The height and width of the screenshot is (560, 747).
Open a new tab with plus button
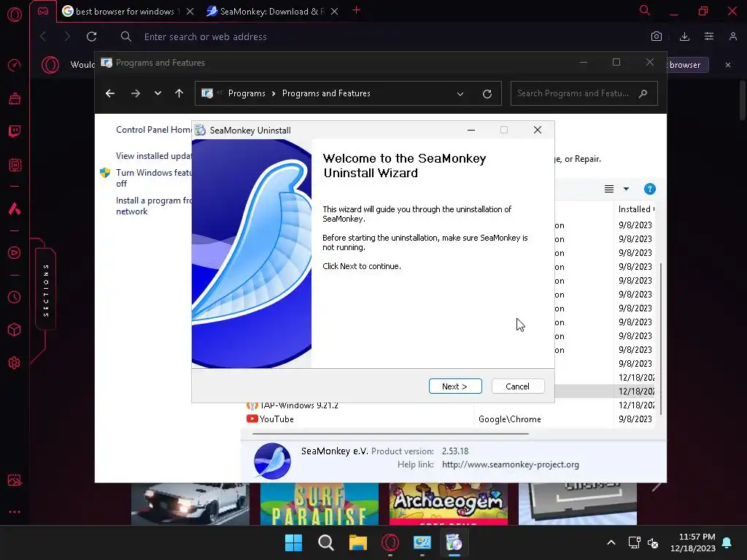coord(356,10)
